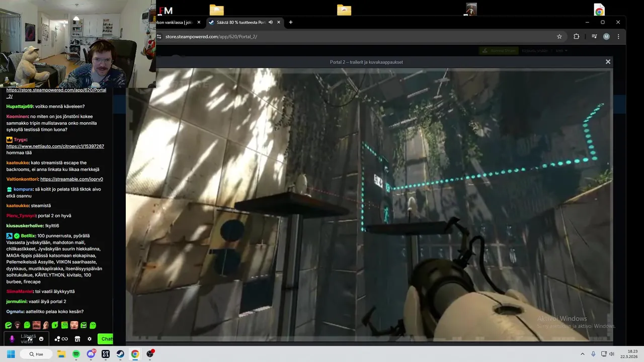This screenshot has height=362, width=644.
Task: Expand the system tray hidden icons chevron
Action: (583, 354)
